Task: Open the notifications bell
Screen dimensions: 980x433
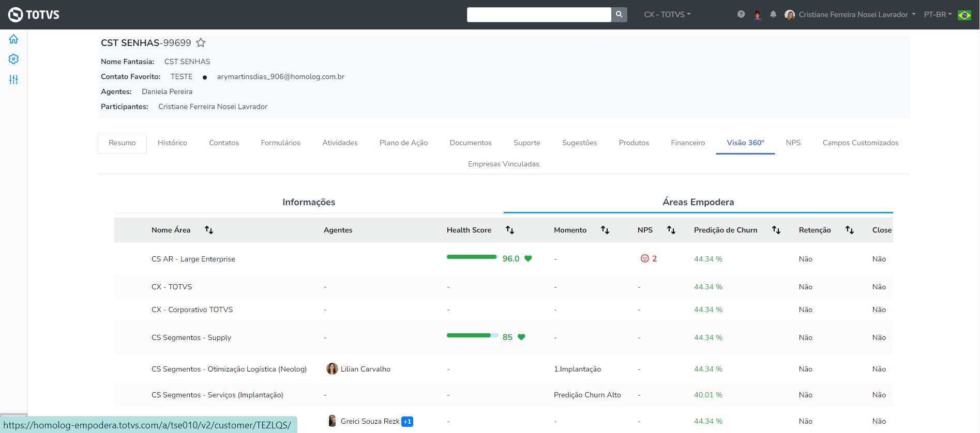Action: coord(773,14)
